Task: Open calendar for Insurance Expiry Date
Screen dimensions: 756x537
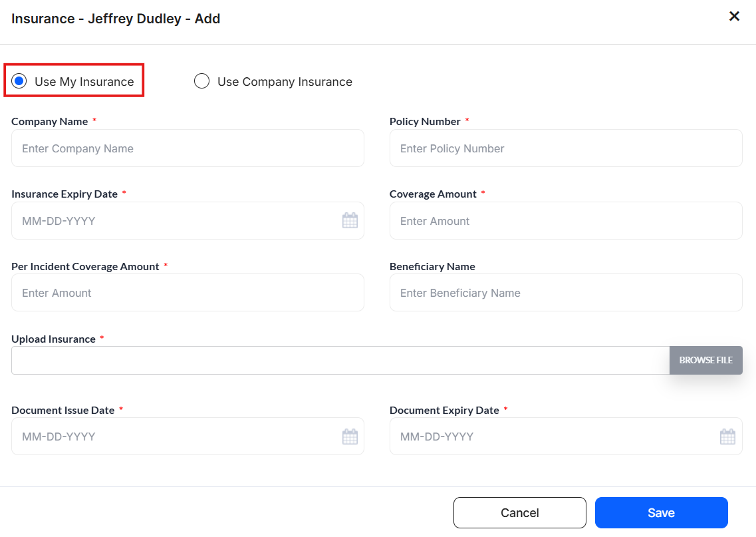Action: (x=350, y=220)
